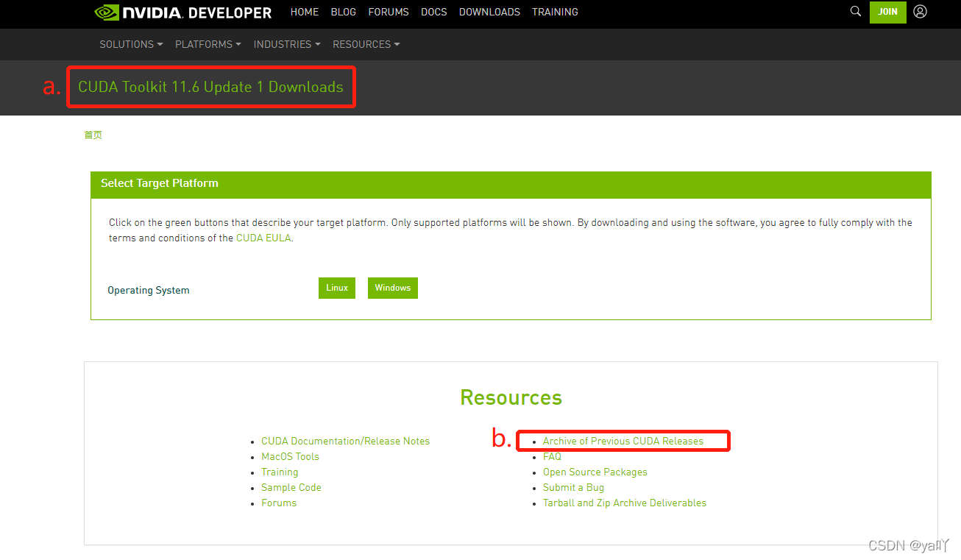Open the DOWNLOADS menu item
This screenshot has width=961, height=560.
click(489, 13)
